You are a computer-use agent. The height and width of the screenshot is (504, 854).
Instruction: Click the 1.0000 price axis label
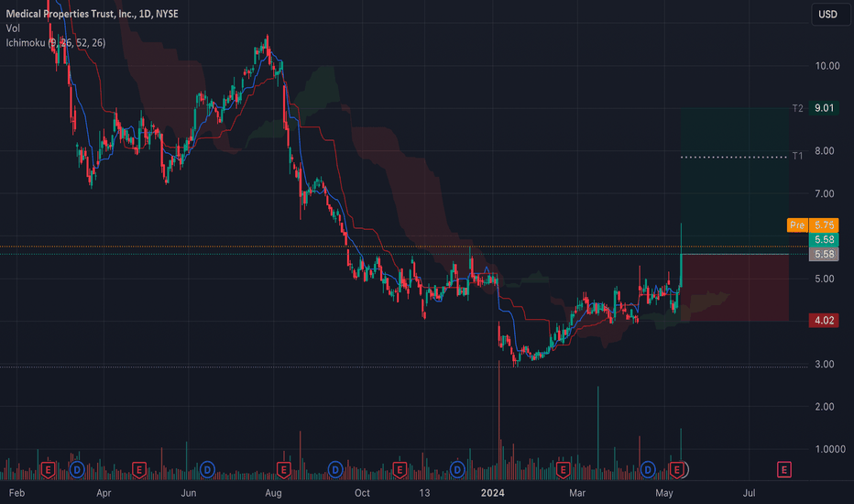click(x=830, y=449)
